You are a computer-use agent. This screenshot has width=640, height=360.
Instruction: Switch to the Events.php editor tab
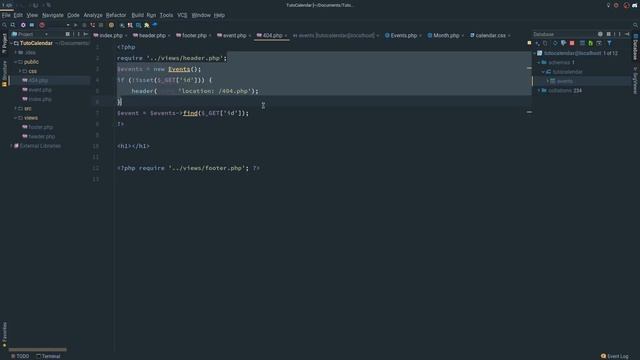coord(402,36)
